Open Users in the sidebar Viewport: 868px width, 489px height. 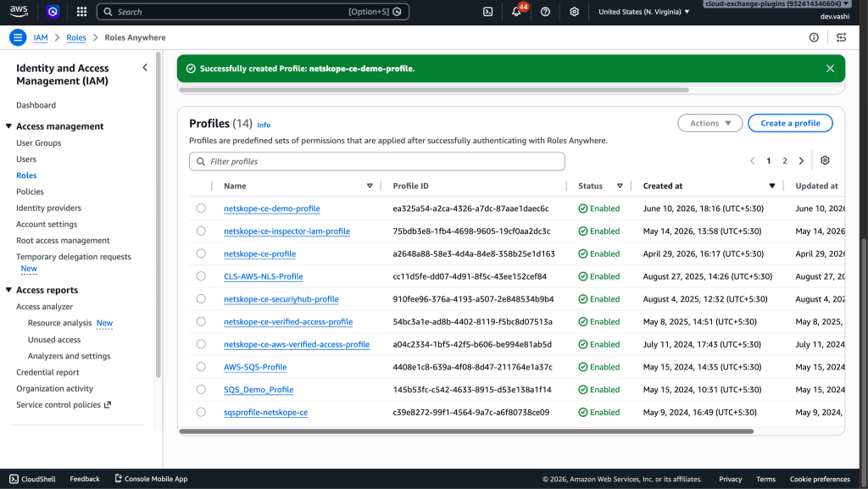click(x=26, y=159)
